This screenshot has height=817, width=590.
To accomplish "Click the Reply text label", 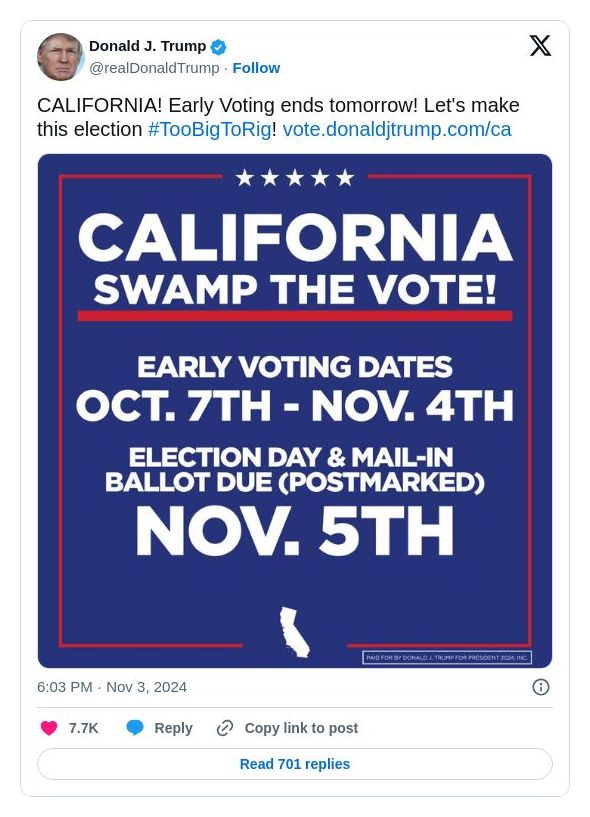I will (173, 728).
